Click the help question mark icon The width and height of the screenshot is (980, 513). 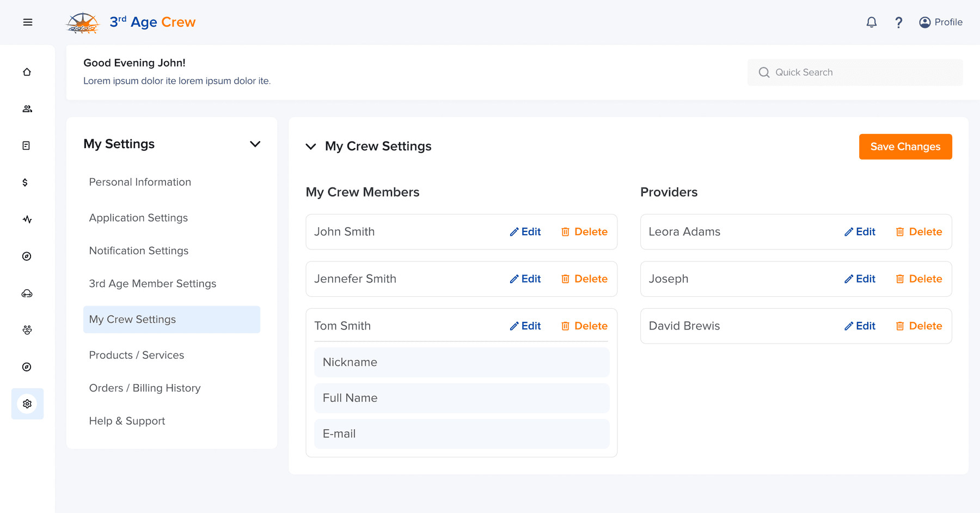pos(899,22)
